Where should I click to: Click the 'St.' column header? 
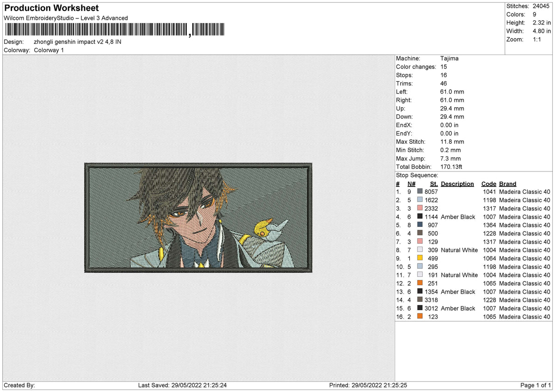point(434,184)
